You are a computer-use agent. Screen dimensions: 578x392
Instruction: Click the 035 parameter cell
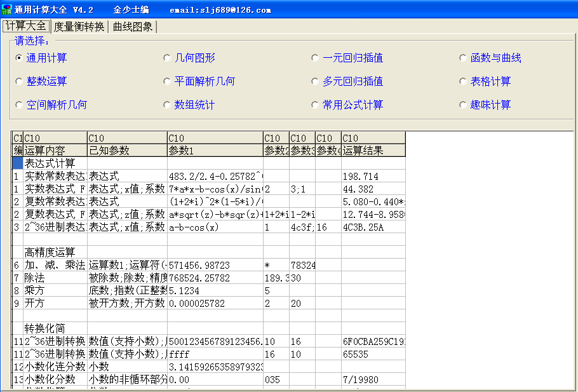[x=276, y=379]
